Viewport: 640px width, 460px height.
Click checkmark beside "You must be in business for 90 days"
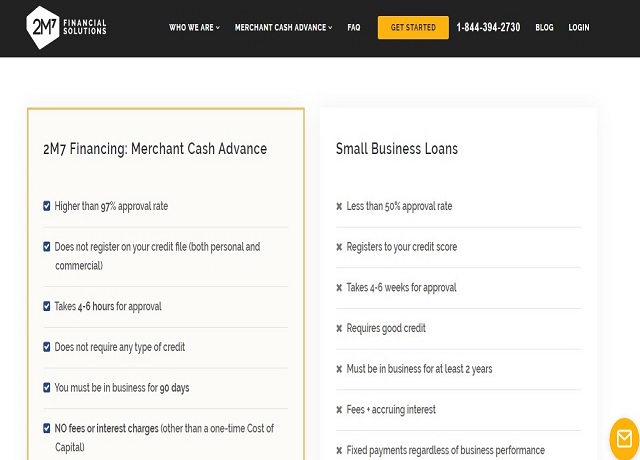tap(47, 387)
